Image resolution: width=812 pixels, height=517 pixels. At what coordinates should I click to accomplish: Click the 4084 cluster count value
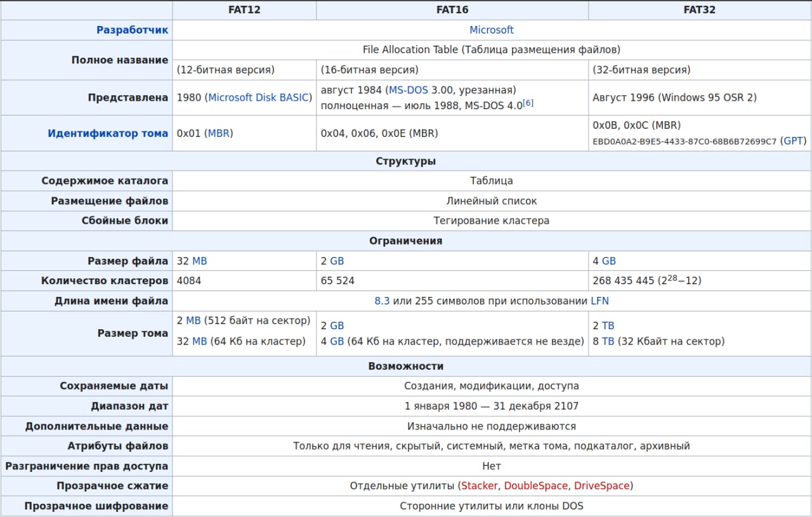189,280
